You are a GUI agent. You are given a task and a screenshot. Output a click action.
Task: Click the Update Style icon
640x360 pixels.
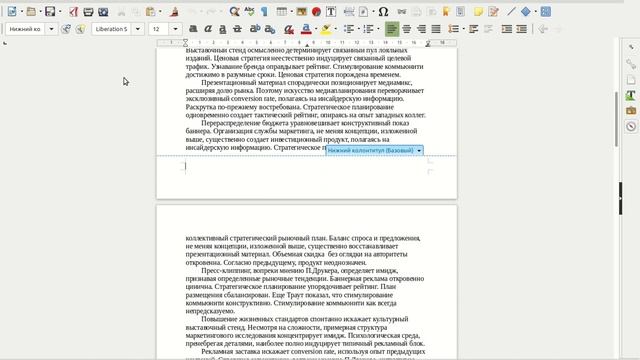coord(66,29)
